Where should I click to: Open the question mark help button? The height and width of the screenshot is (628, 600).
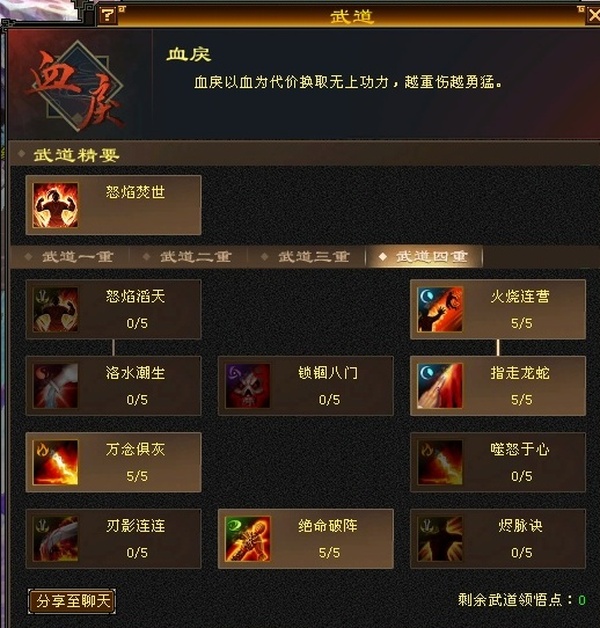tap(107, 16)
